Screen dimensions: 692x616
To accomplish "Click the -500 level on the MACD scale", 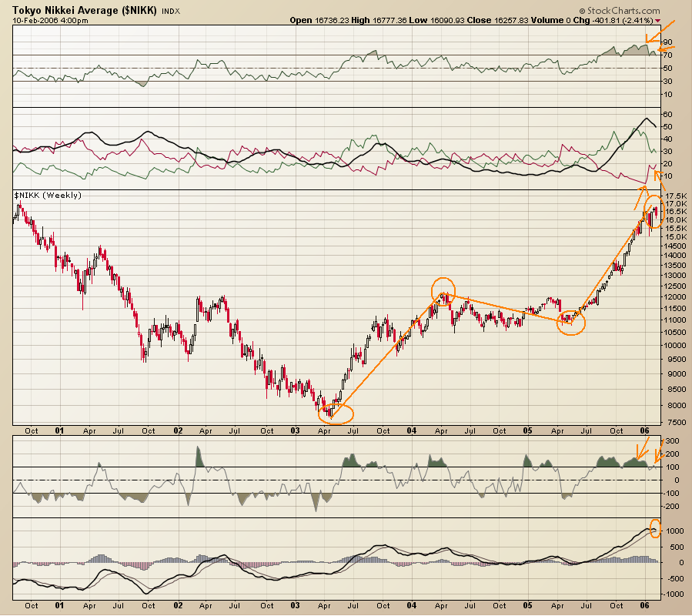I will 675,579.
